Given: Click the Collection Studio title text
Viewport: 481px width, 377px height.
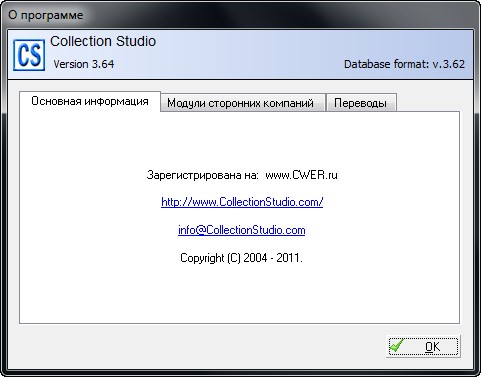Looking at the screenshot, I should pos(103,41).
